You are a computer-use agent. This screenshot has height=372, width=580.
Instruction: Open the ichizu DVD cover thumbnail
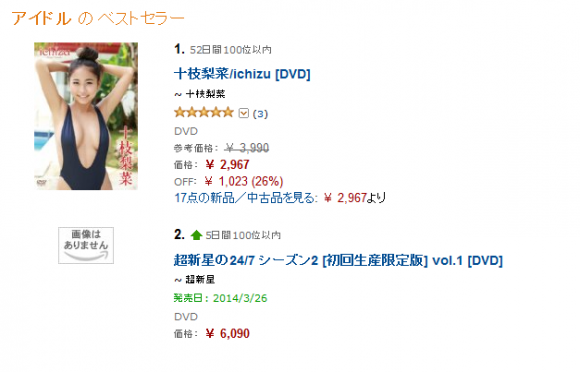point(86,116)
